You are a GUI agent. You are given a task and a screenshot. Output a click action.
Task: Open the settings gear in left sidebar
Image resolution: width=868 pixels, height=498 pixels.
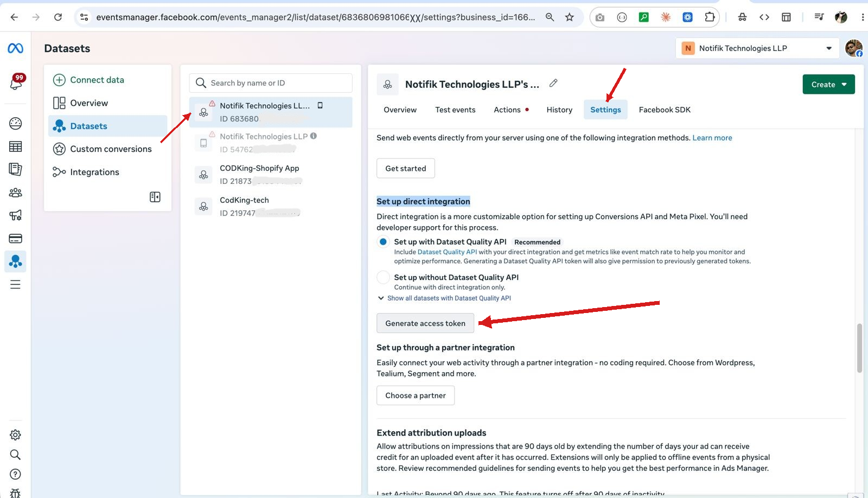click(x=15, y=435)
